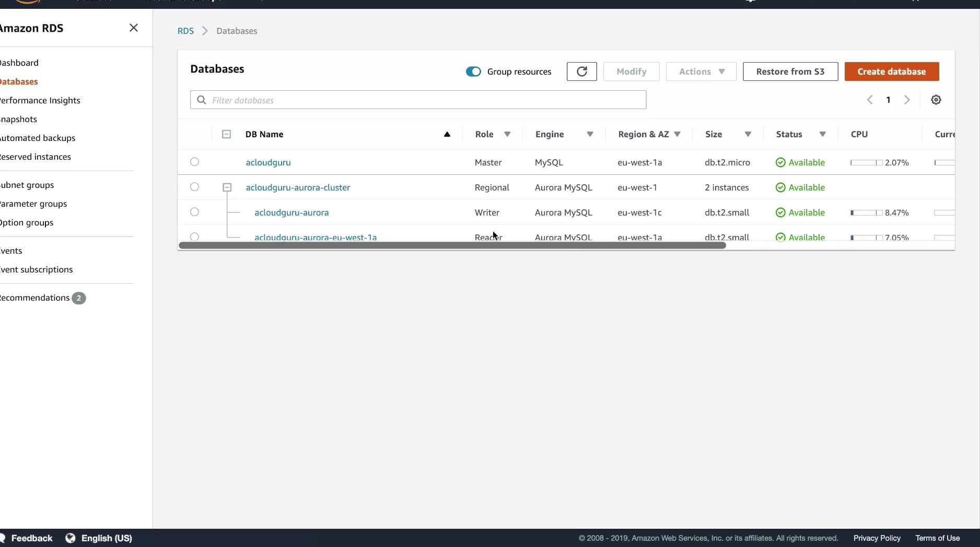Open Databases in the RDS sidebar
This screenshot has width=980, height=547.
point(19,81)
